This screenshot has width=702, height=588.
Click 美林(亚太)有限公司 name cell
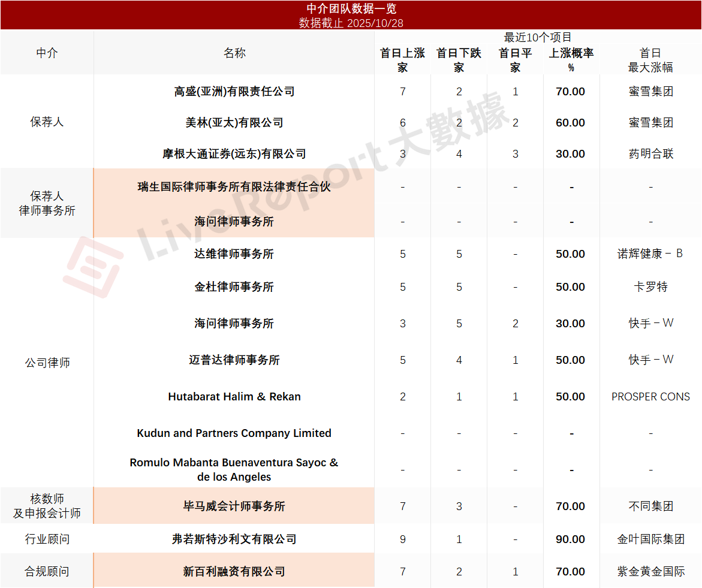pyautogui.click(x=234, y=122)
